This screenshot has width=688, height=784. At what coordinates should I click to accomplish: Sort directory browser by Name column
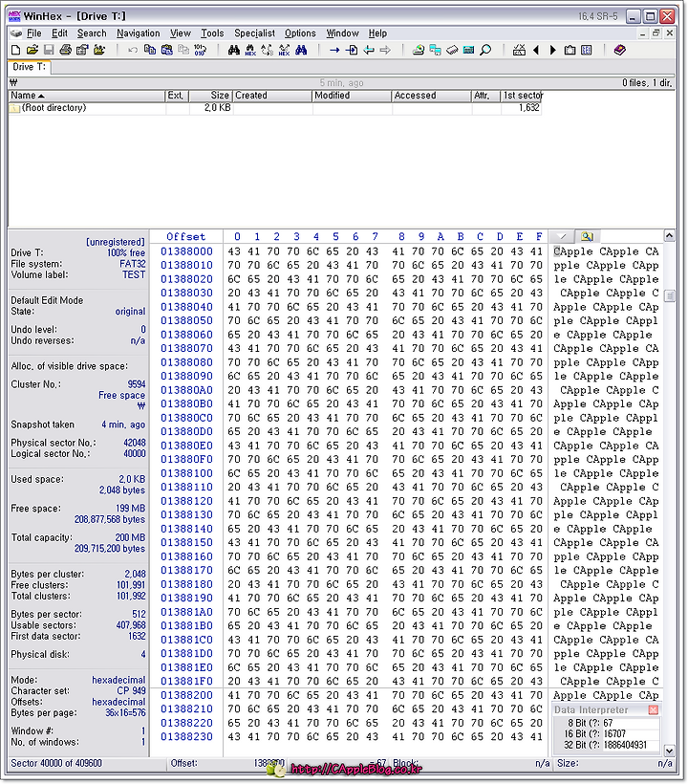(87, 96)
